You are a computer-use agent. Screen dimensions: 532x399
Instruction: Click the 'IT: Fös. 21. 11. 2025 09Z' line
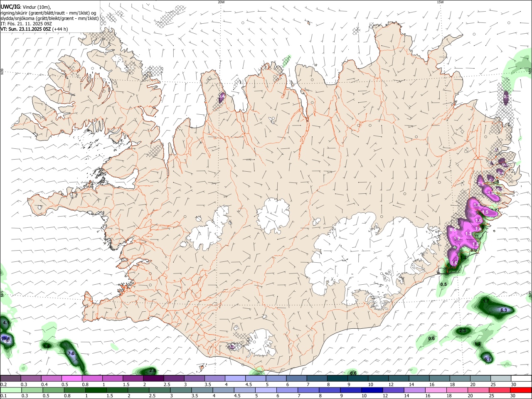[26, 24]
